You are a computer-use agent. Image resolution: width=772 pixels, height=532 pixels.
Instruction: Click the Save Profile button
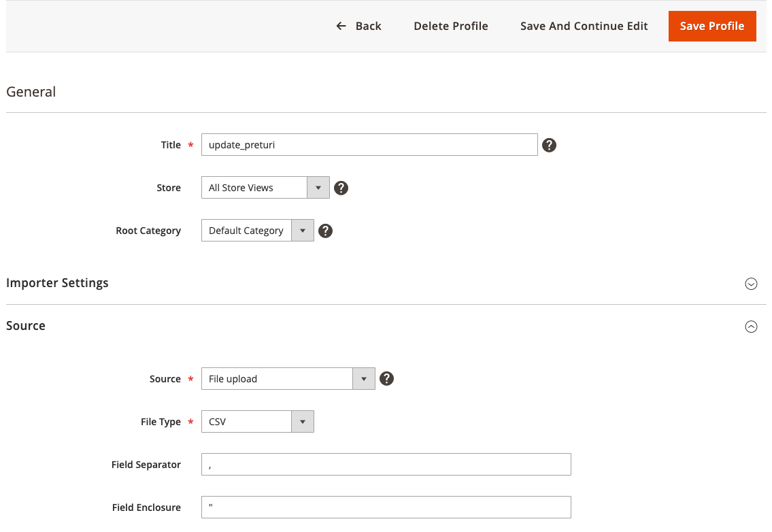coord(712,26)
